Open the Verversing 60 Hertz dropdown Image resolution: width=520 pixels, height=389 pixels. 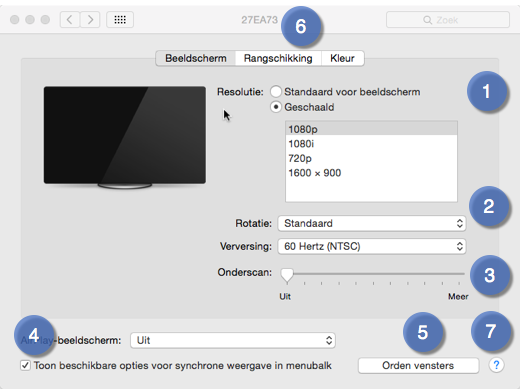[x=372, y=246]
